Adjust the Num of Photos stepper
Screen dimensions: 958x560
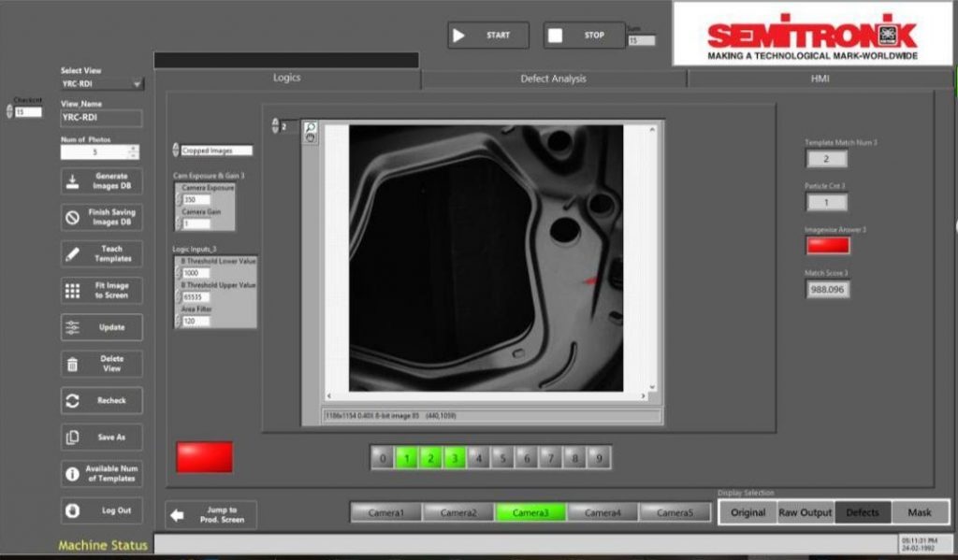[134, 151]
